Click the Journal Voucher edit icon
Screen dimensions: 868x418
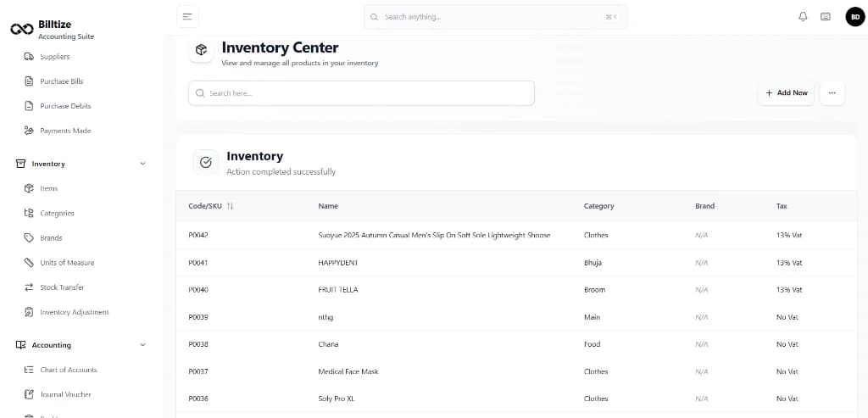29,394
